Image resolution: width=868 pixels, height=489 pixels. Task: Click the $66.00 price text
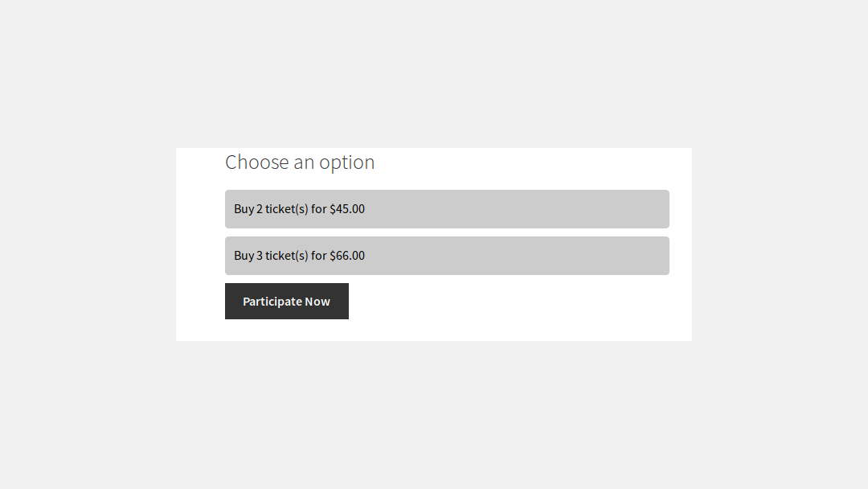pos(347,256)
